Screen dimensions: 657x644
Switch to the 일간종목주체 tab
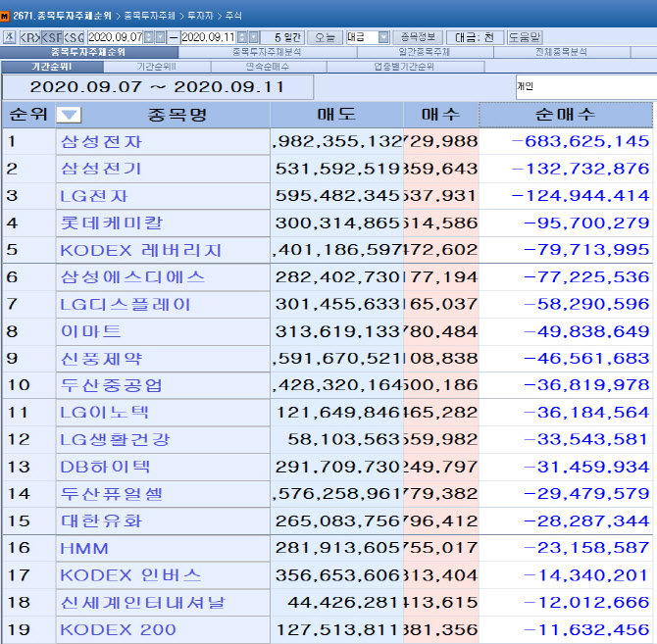click(425, 52)
